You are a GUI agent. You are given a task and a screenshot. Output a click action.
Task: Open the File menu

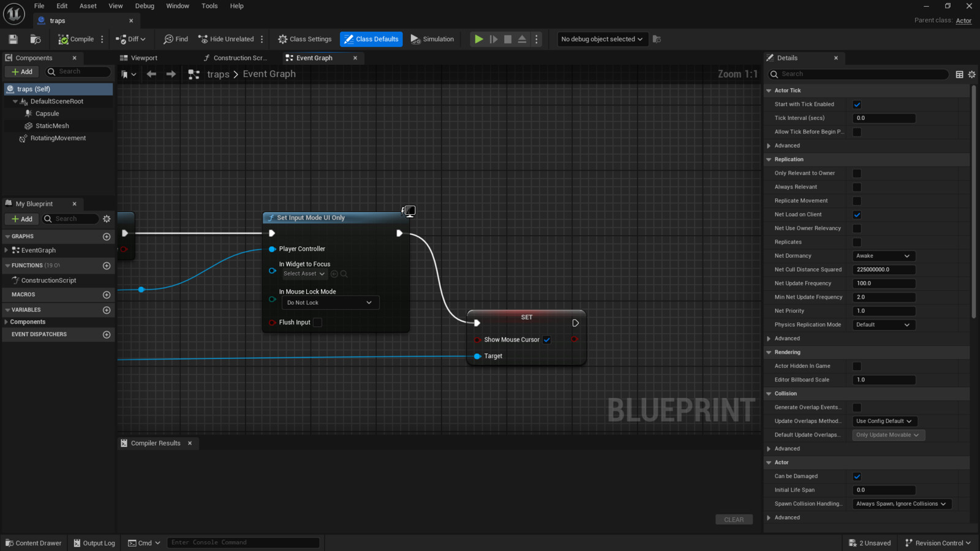point(39,6)
